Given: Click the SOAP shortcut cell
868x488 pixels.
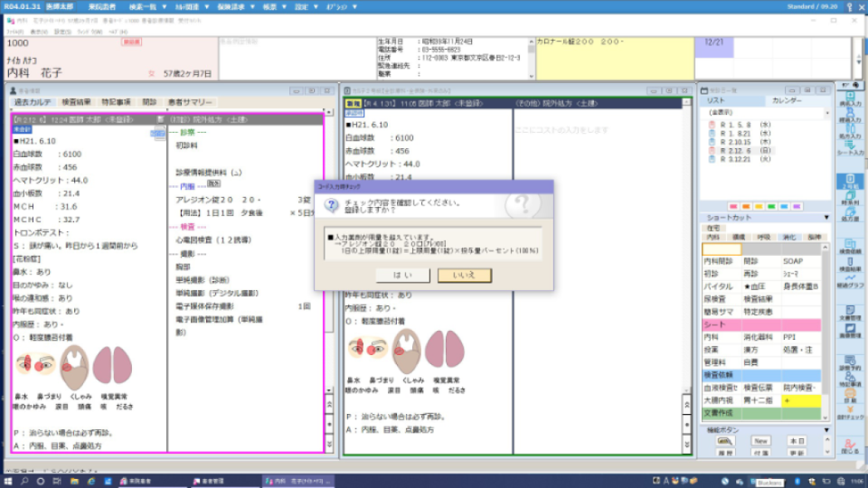Looking at the screenshot, I should tap(793, 261).
